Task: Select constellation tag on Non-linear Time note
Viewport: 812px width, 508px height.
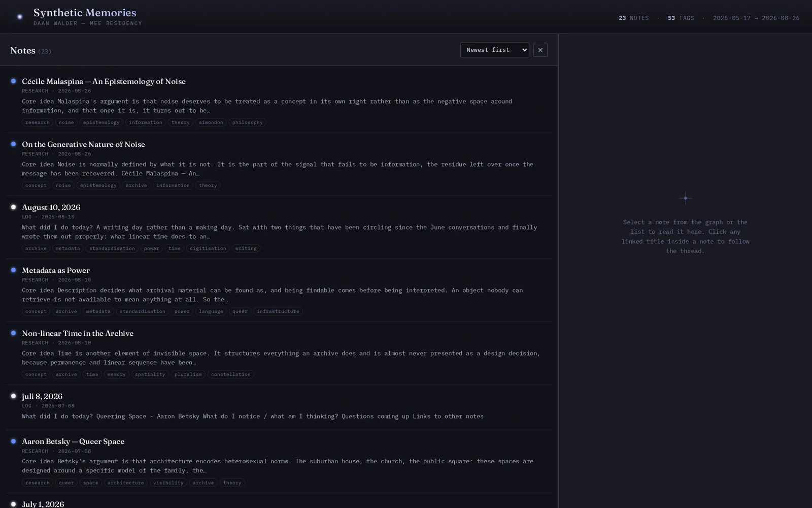Action: (230, 374)
